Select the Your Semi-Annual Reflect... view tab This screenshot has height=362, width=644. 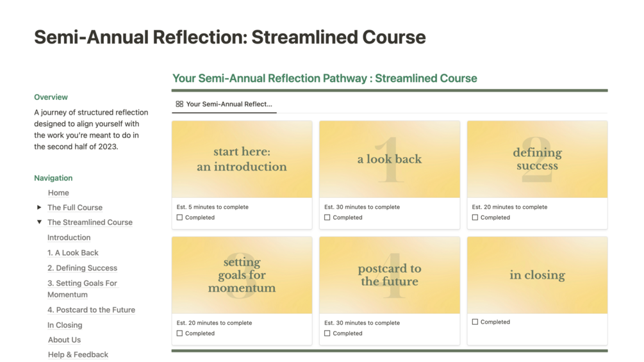tap(228, 104)
